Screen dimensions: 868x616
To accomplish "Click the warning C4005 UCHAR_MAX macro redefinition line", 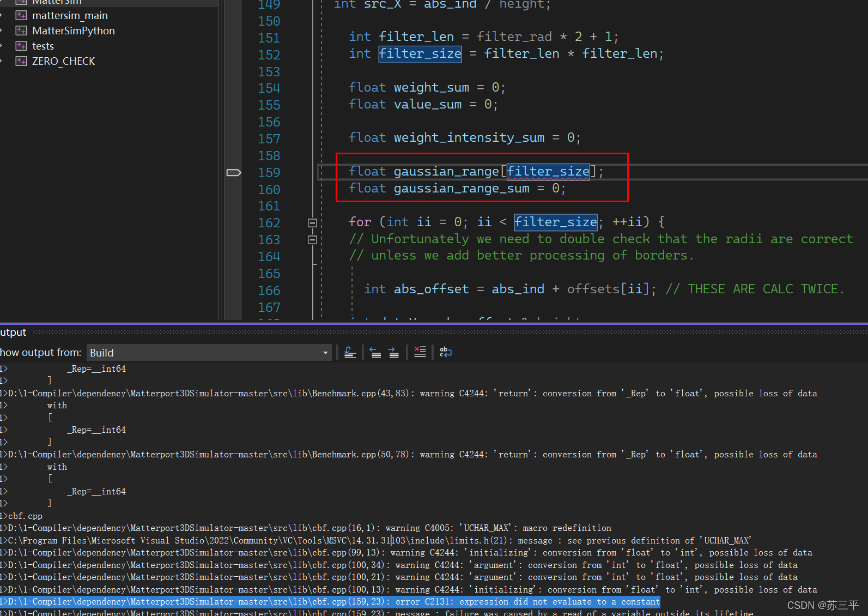I will tap(306, 528).
